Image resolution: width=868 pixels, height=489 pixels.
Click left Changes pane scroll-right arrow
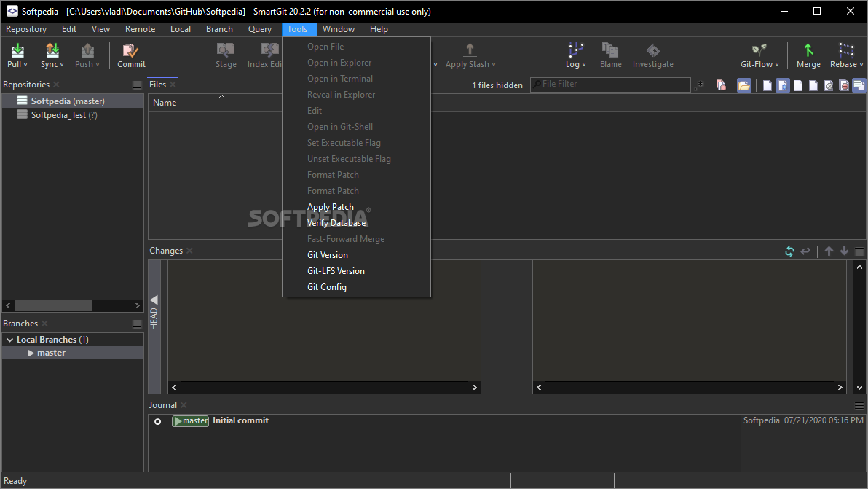(x=474, y=387)
